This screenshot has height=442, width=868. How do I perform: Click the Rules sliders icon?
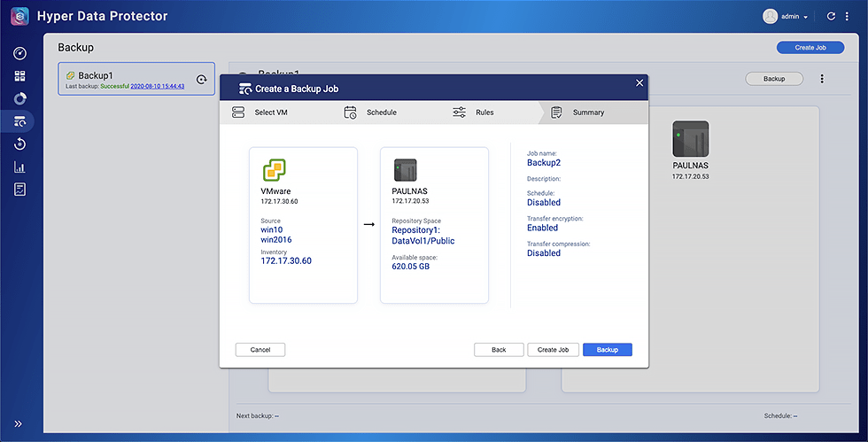(460, 112)
